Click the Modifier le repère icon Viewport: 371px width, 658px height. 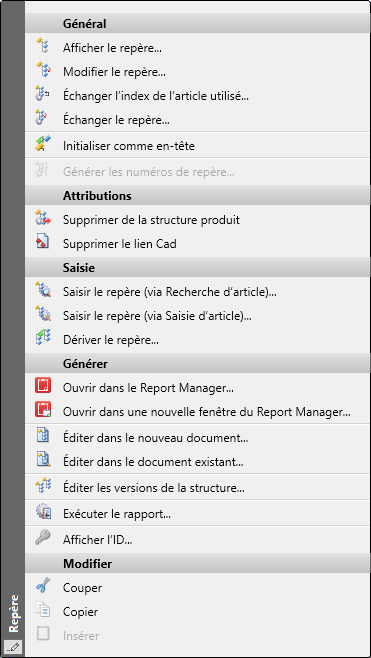click(43, 70)
